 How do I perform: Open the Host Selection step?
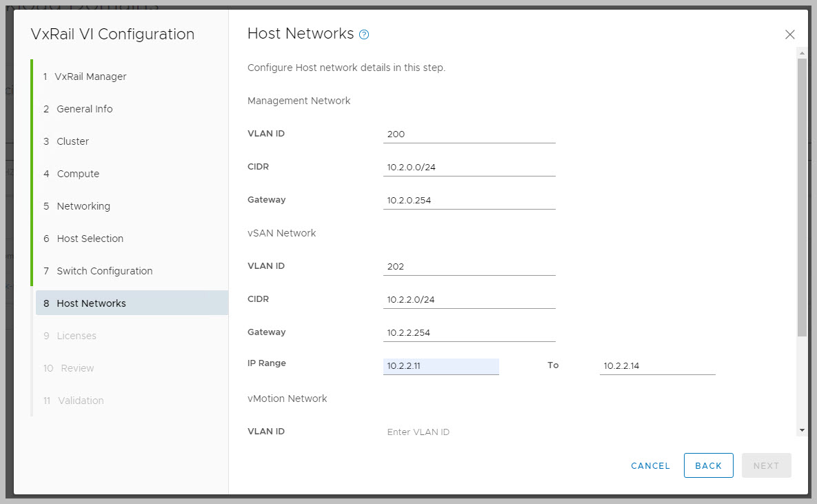pyautogui.click(x=90, y=239)
